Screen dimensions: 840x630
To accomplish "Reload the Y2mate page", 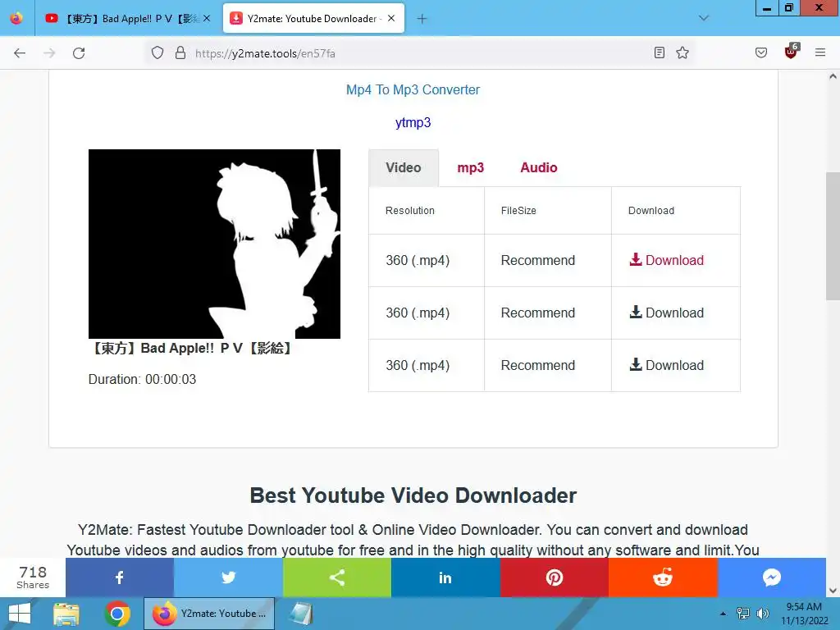I will [79, 53].
